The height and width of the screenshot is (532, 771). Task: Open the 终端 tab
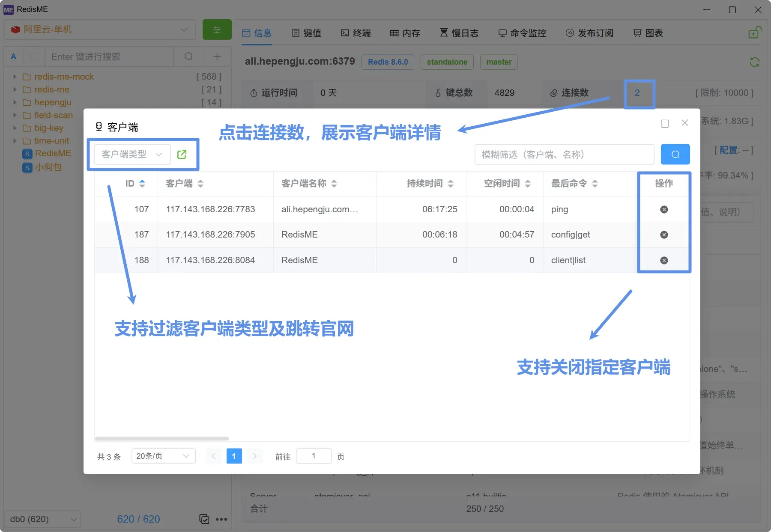[x=356, y=33]
